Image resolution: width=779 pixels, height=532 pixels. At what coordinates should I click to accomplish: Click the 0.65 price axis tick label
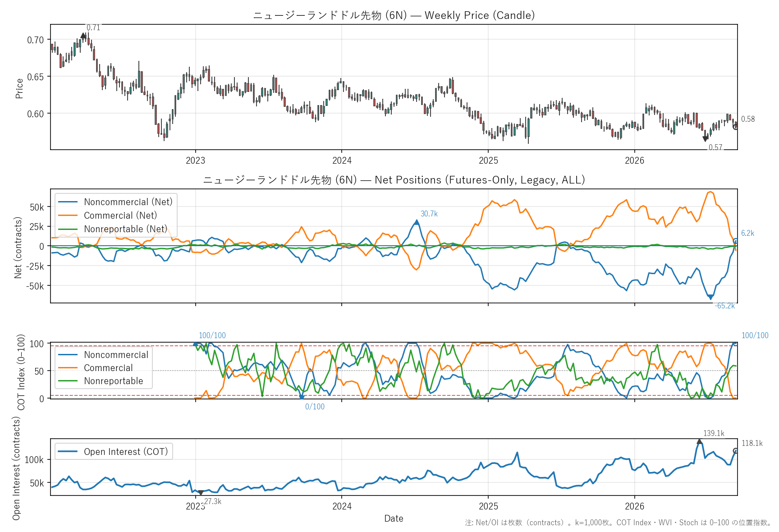(x=36, y=77)
